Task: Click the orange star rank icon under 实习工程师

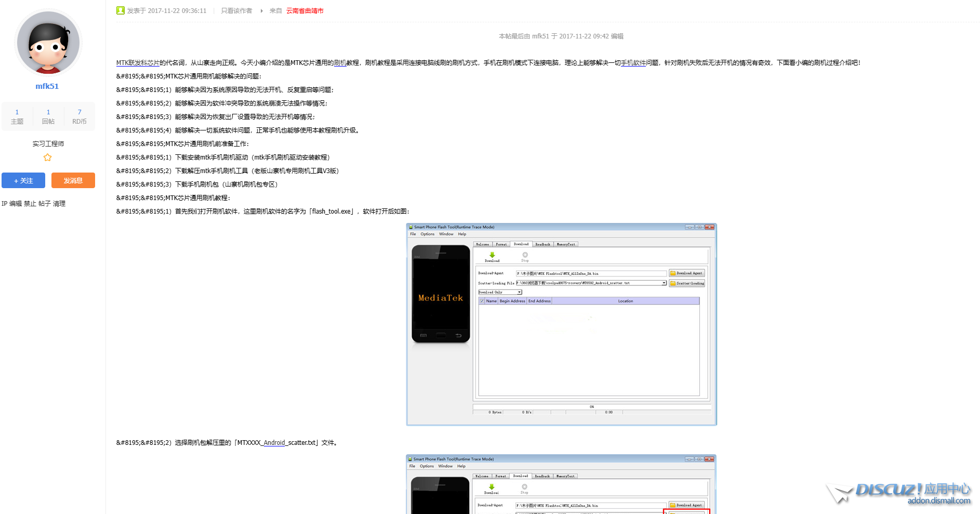Action: (48, 157)
